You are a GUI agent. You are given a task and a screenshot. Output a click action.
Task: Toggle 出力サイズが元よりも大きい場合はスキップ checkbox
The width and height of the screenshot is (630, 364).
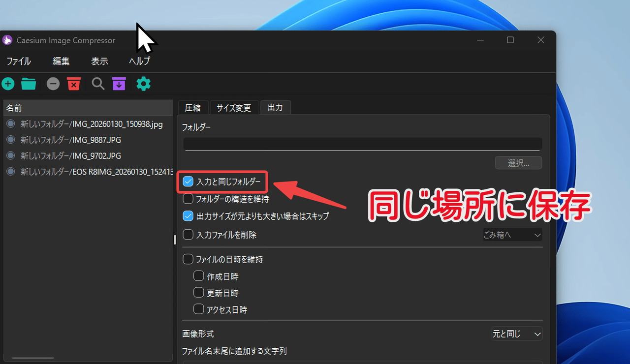[x=188, y=215]
